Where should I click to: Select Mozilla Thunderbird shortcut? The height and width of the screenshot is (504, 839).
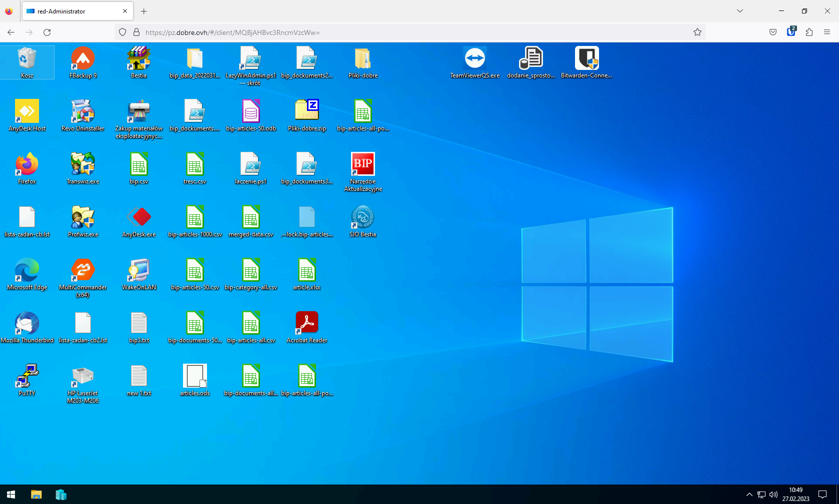coord(27,327)
